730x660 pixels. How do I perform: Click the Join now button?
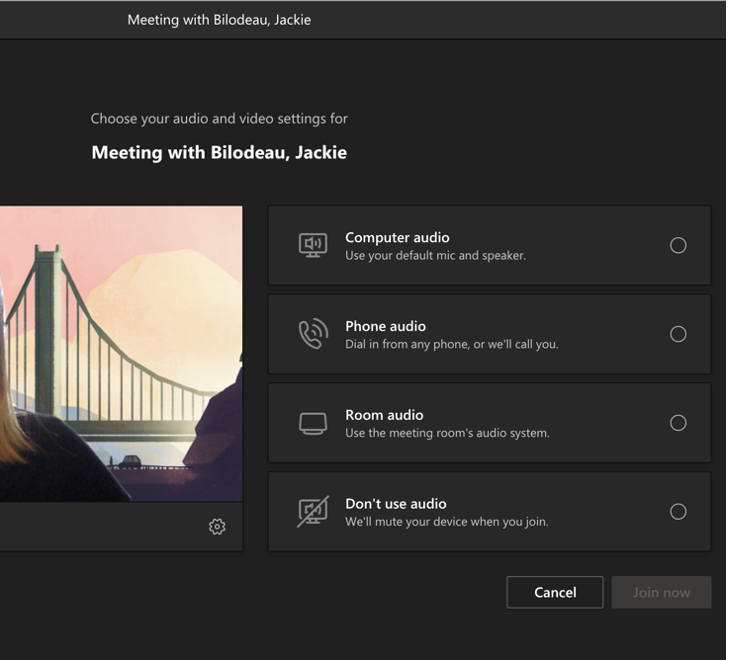(x=661, y=592)
